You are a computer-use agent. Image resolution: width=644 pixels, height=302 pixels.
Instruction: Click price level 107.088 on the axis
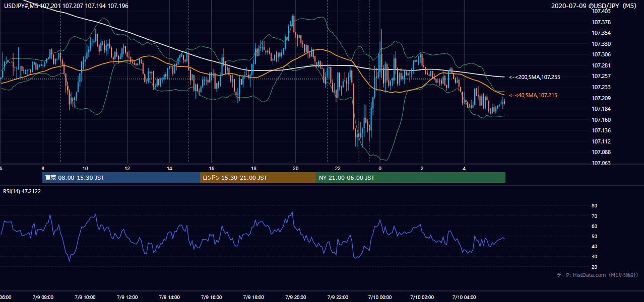click(601, 152)
